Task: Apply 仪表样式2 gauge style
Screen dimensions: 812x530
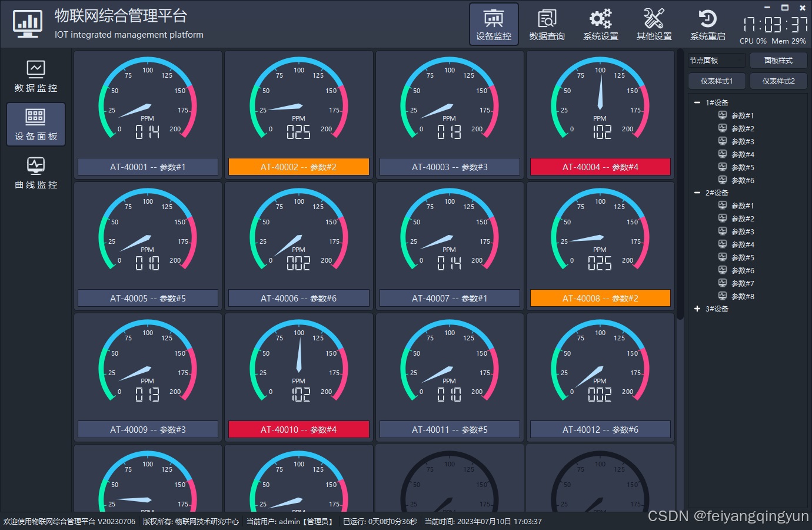Action: pyautogui.click(x=778, y=81)
